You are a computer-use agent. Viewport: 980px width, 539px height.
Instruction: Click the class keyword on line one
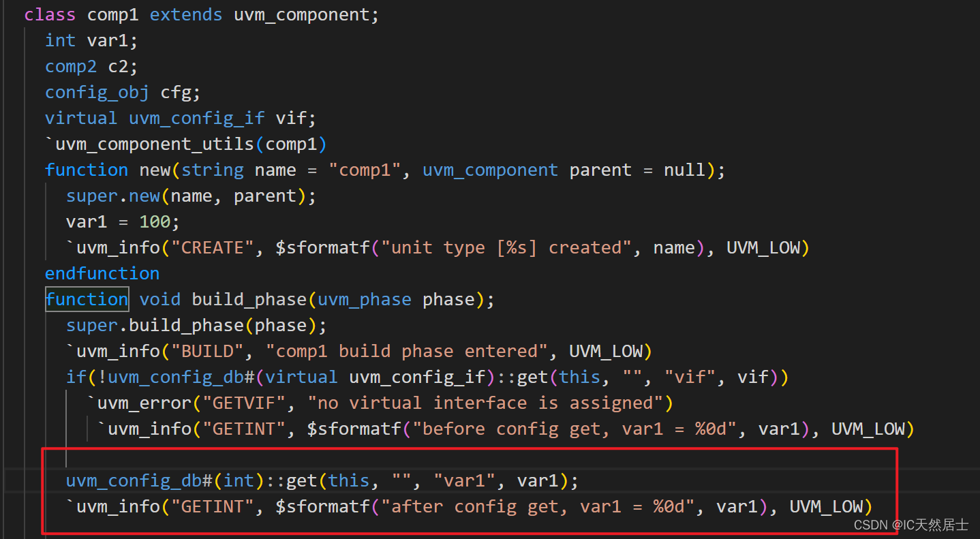point(49,14)
